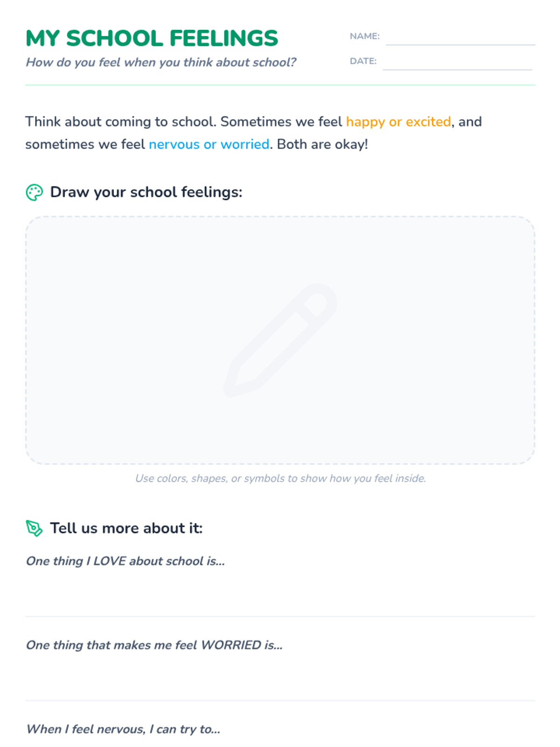This screenshot has width=560, height=747.
Task: Click the subtitle question about school
Action: click(x=161, y=63)
